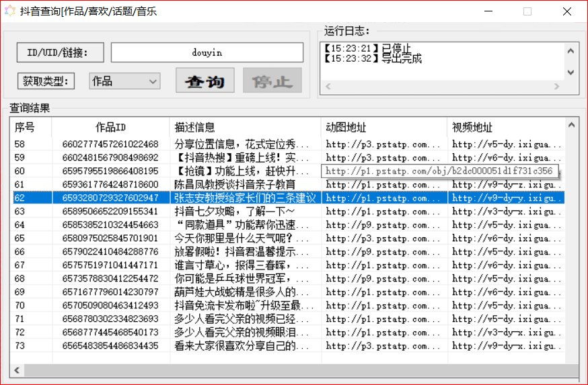Screen dimensions: 588x385
Task: Click the results table up scroll arrow
Action: click(571, 125)
